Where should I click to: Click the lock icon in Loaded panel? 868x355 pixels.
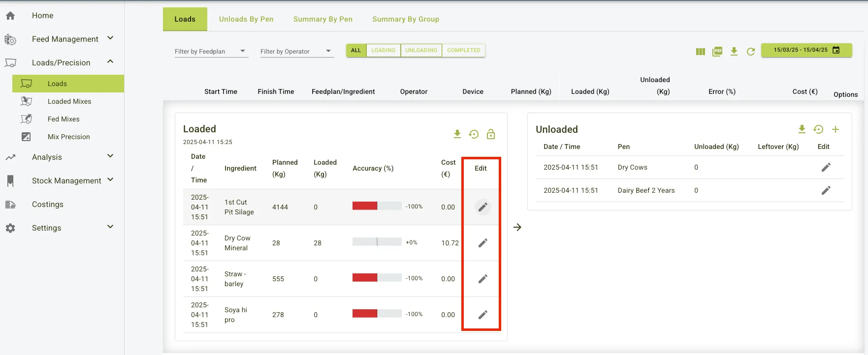click(491, 134)
